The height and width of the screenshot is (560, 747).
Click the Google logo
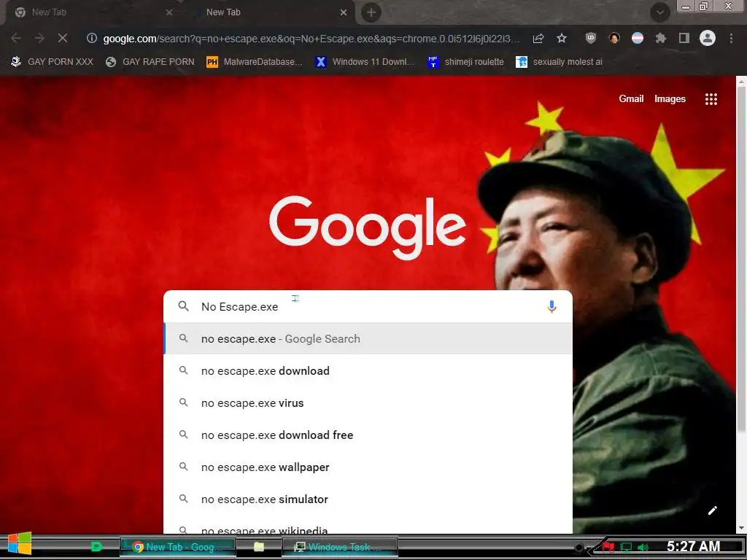pyautogui.click(x=368, y=227)
